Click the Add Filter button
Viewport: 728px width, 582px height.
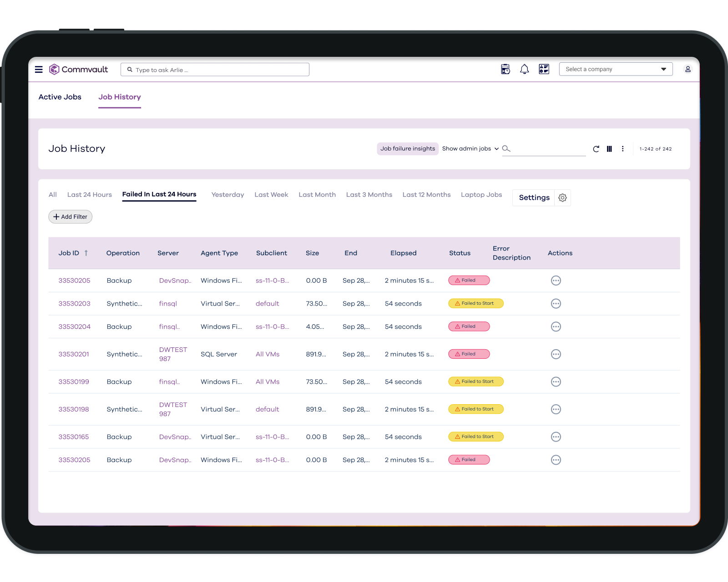coord(71,217)
